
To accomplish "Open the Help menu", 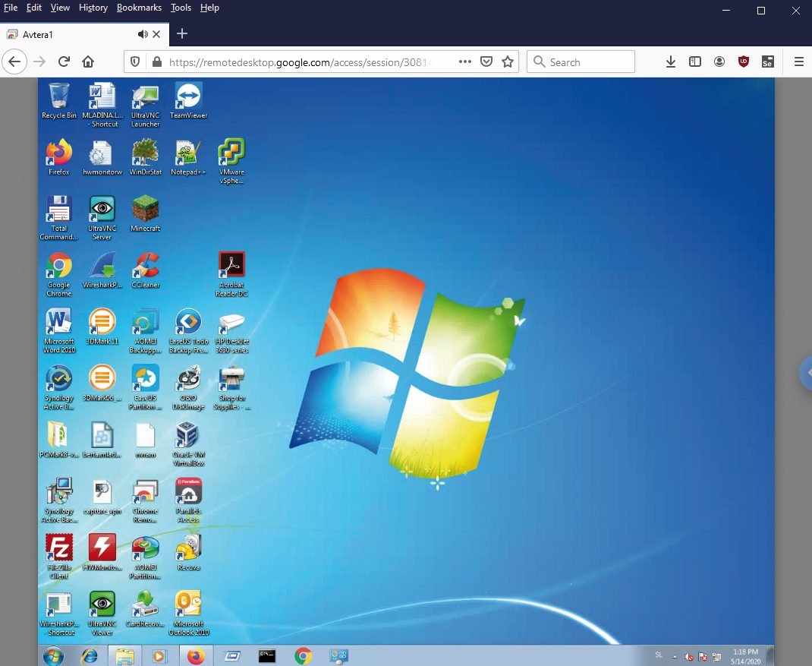I will tap(209, 8).
